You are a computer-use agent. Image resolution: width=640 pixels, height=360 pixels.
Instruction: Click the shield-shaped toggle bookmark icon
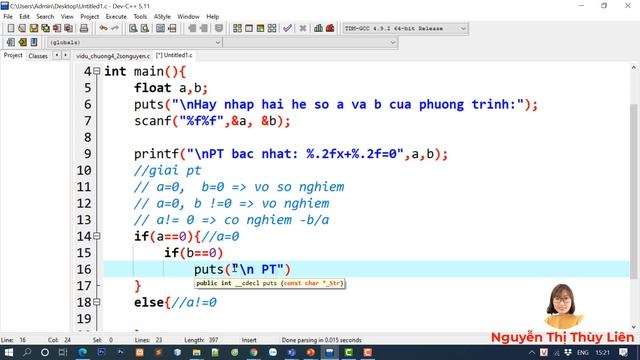click(219, 28)
